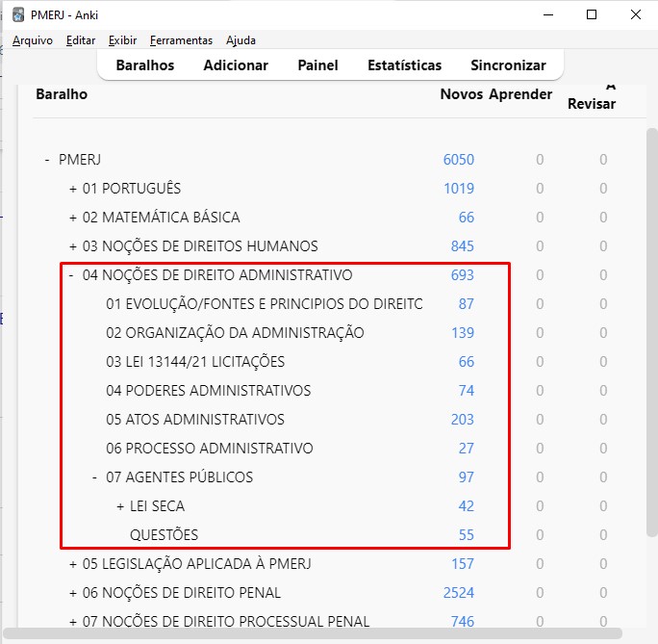This screenshot has width=658, height=644.
Task: Click the 203 new cards count
Action: pyautogui.click(x=463, y=420)
